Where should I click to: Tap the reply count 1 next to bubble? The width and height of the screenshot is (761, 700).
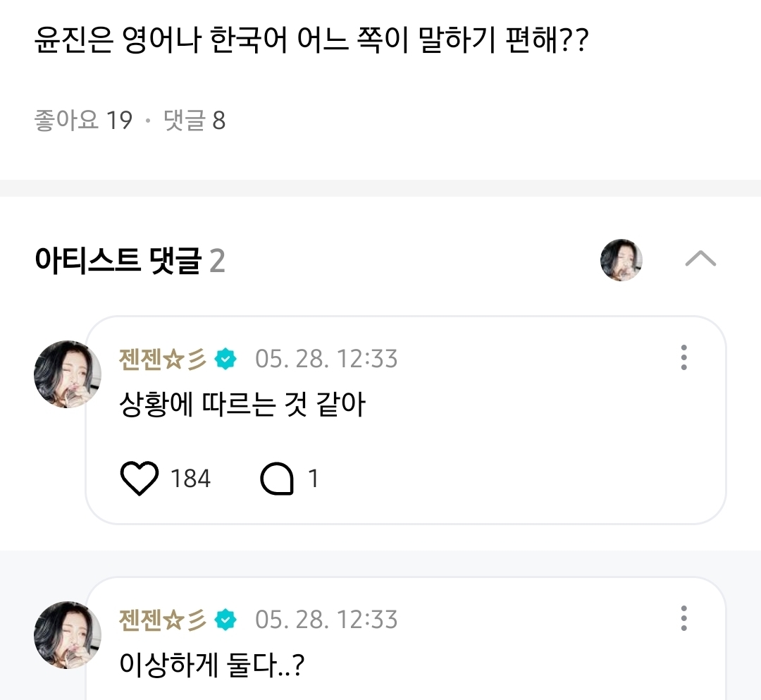pyautogui.click(x=313, y=479)
